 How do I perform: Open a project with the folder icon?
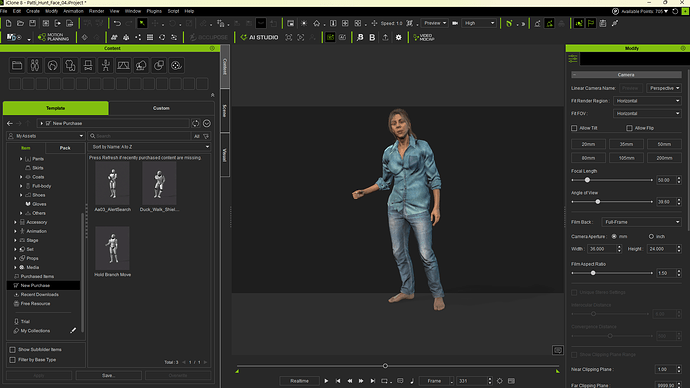(20, 23)
